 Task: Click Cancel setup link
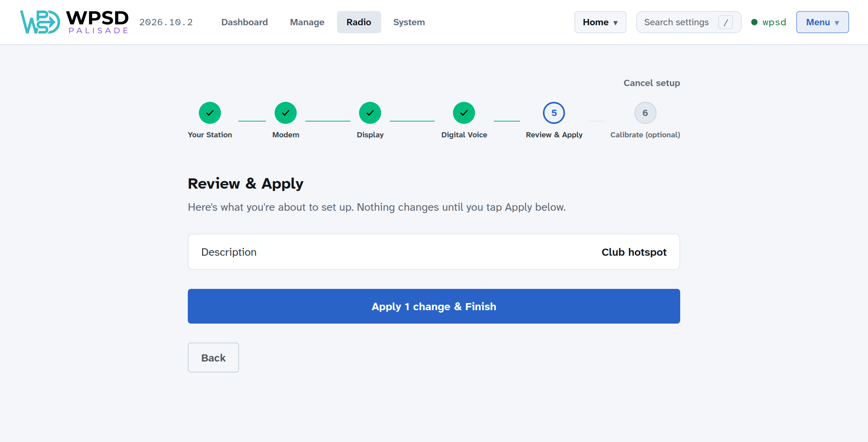(x=652, y=83)
